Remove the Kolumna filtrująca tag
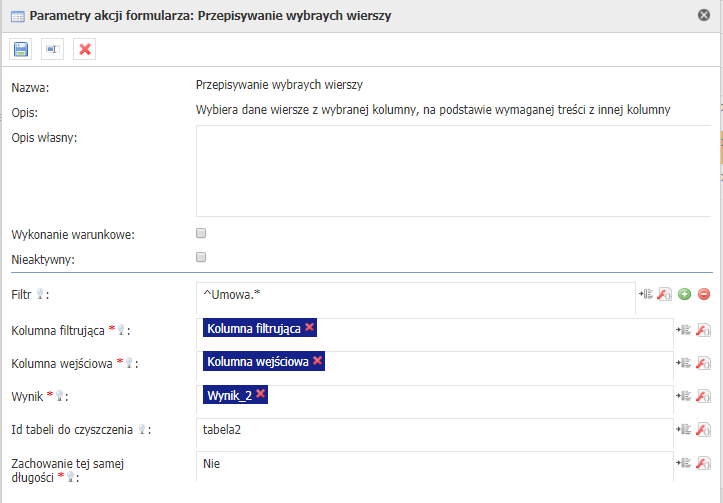723x503 pixels. [310, 327]
